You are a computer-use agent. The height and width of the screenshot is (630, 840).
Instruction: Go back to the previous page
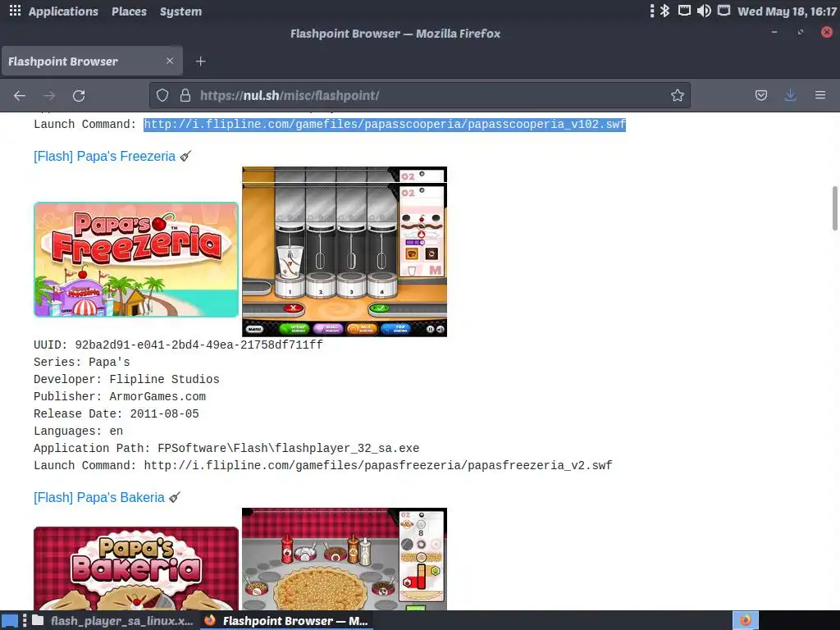click(20, 96)
